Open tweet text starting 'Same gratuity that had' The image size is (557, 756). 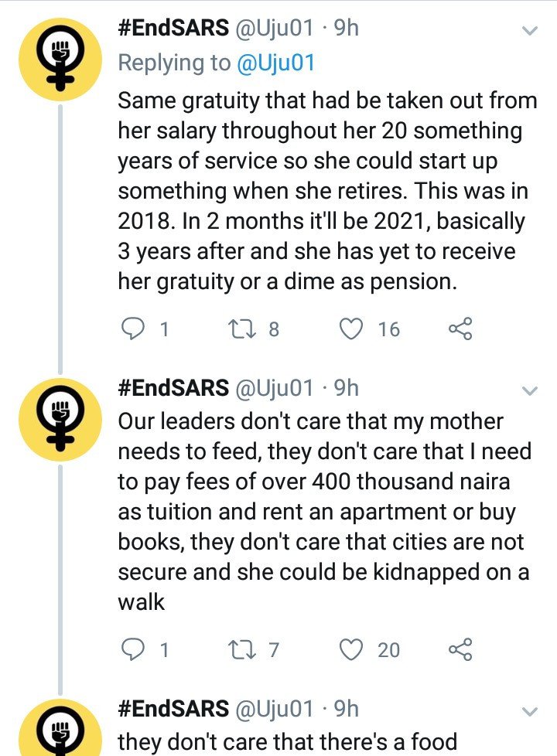[328, 191]
